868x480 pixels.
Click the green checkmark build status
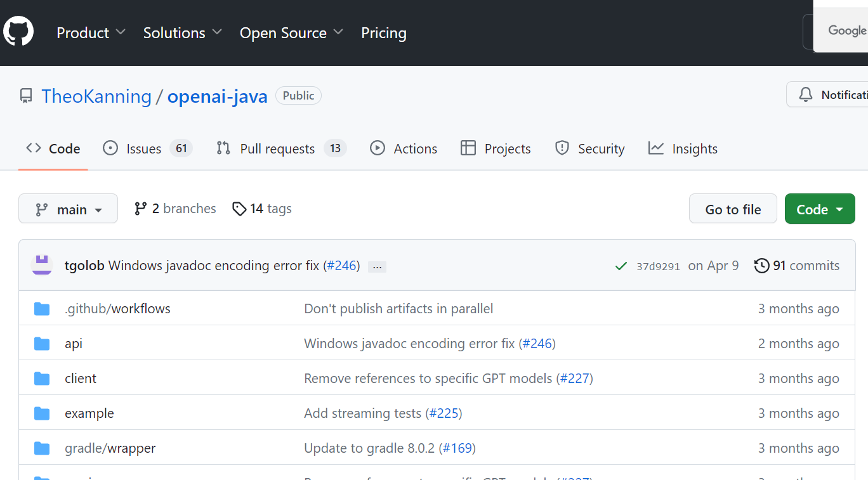pos(621,266)
